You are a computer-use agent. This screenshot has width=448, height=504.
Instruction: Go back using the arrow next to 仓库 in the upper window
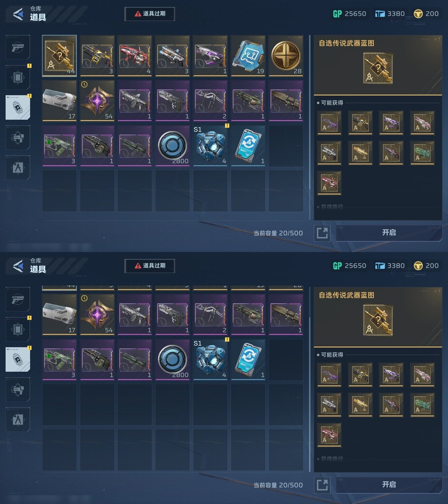[x=18, y=14]
